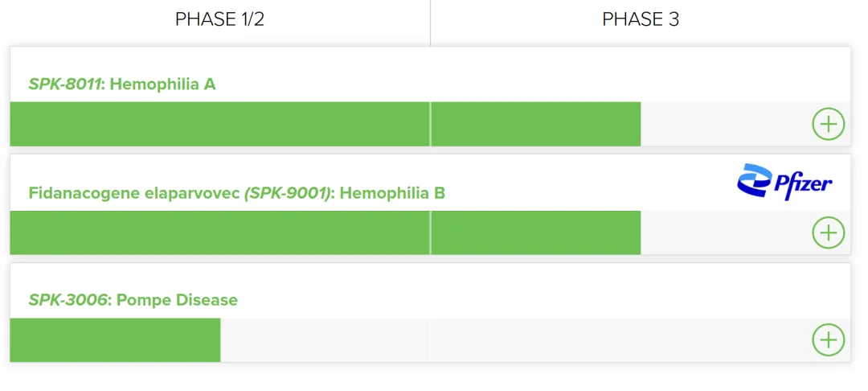Click SPK-8011 green Phase 3 progress segment
The height and width of the screenshot is (391, 868).
535,124
